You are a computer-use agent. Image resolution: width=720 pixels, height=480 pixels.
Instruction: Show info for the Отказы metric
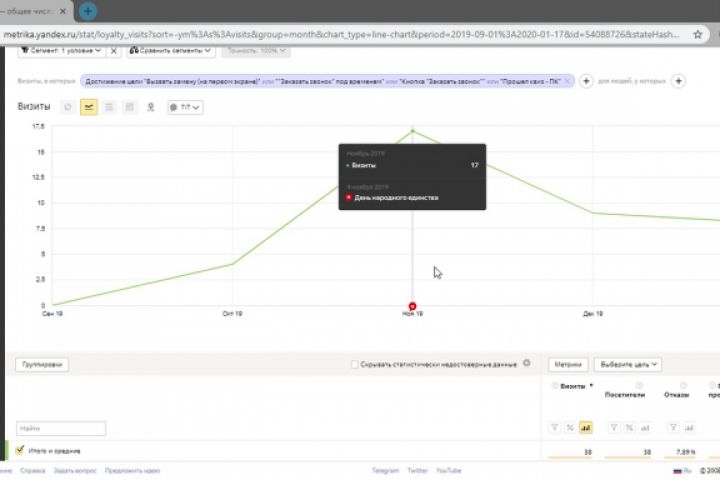[x=684, y=385]
